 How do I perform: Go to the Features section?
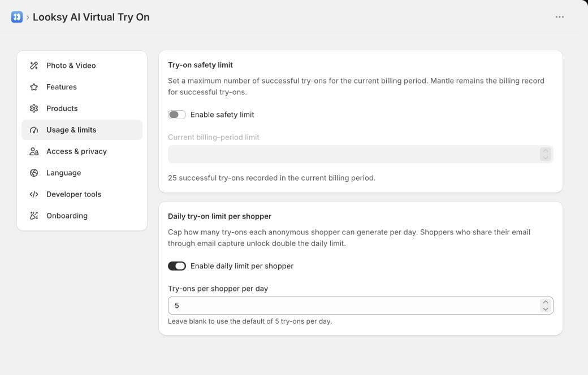pos(82,87)
